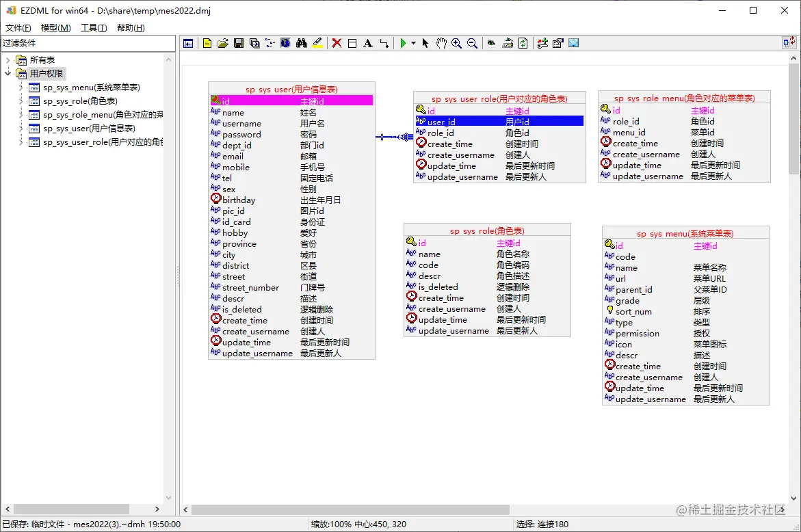Click the Save floppy disk icon

click(x=239, y=43)
